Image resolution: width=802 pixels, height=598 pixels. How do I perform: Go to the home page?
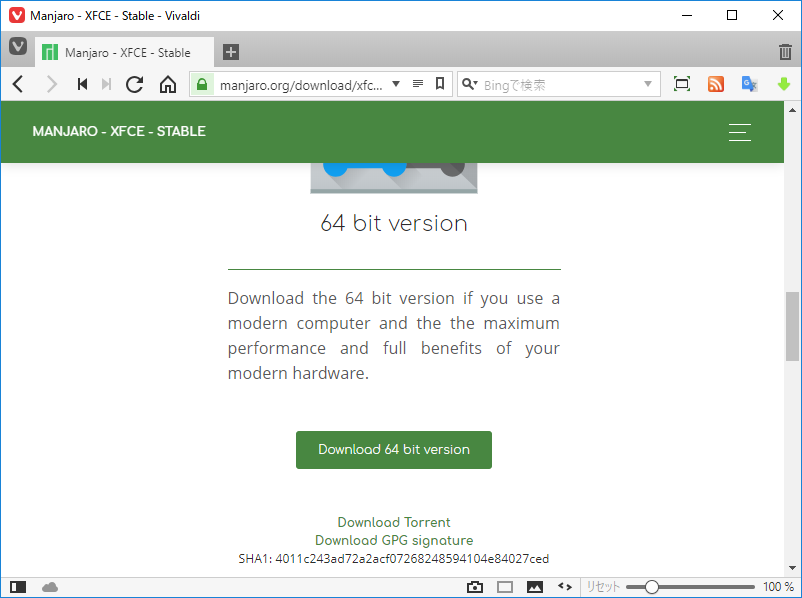(168, 84)
